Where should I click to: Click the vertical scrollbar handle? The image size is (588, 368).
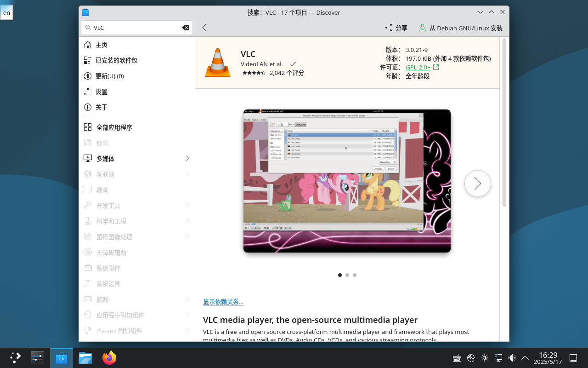[x=504, y=122]
